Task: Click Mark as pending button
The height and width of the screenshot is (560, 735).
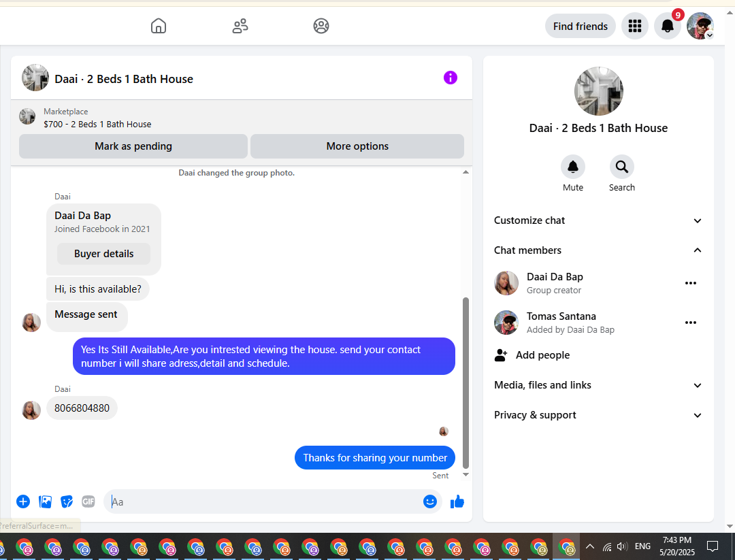Action: point(133,146)
